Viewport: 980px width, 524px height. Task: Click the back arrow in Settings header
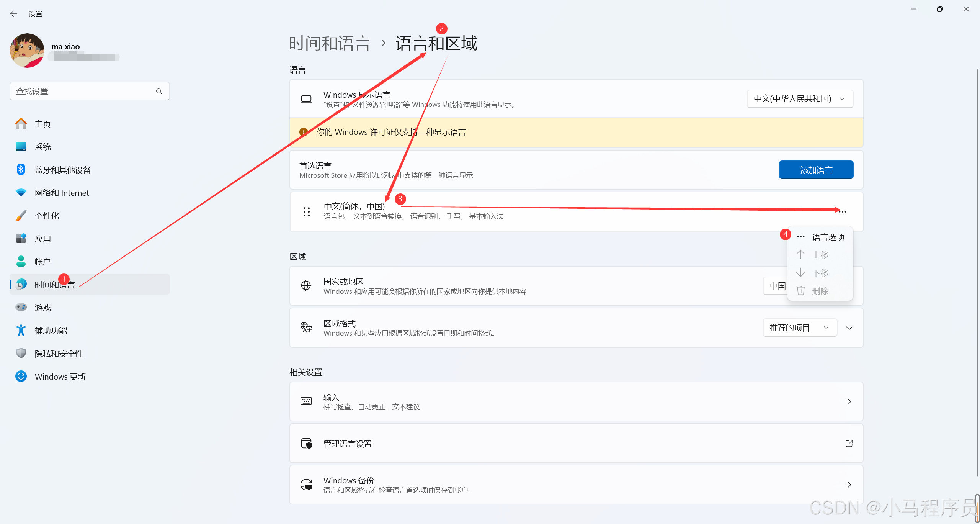point(14,14)
